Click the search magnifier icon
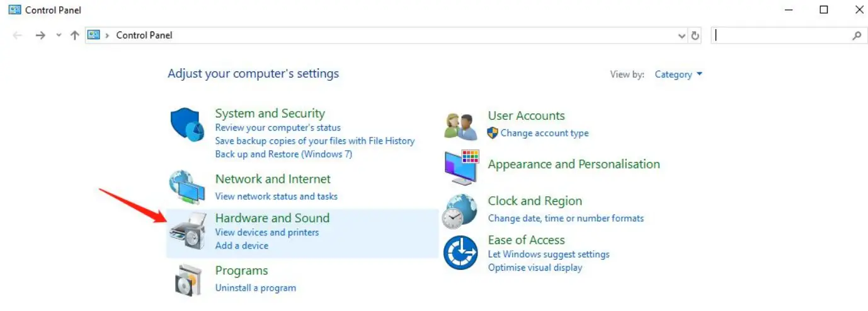Image resolution: width=868 pixels, height=311 pixels. 856,36
